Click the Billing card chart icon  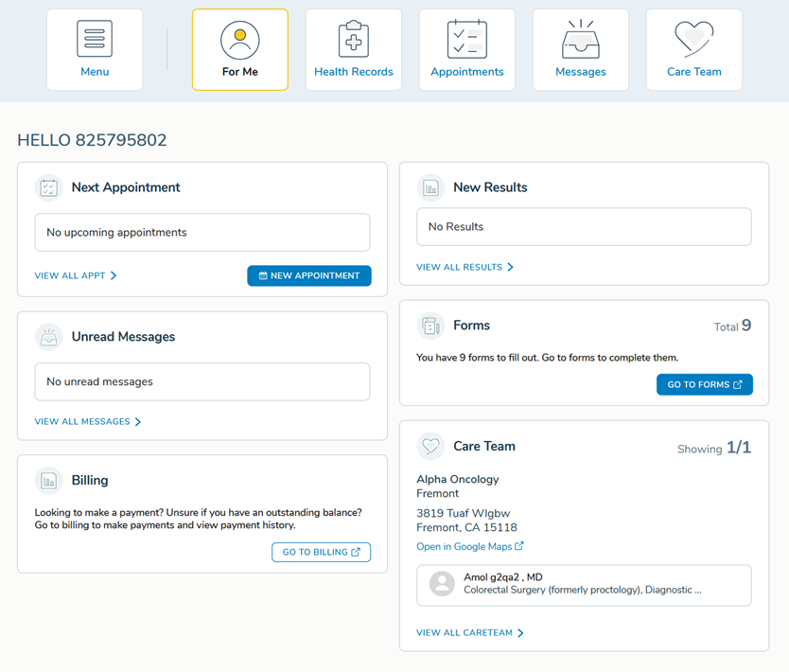tap(48, 481)
